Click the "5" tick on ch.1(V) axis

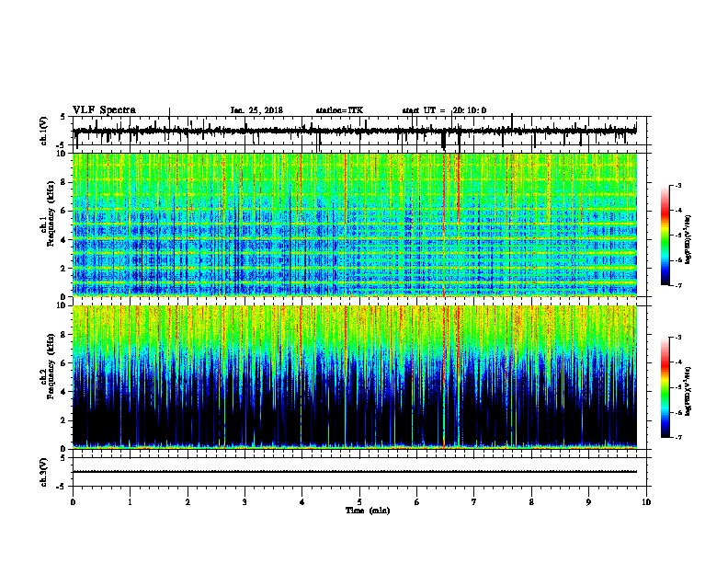click(63, 117)
